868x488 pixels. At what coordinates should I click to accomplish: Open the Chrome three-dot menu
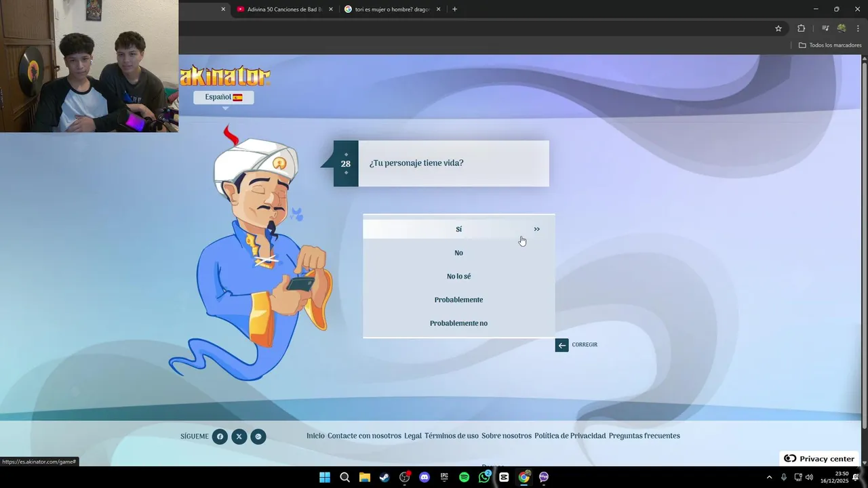pyautogui.click(x=858, y=28)
